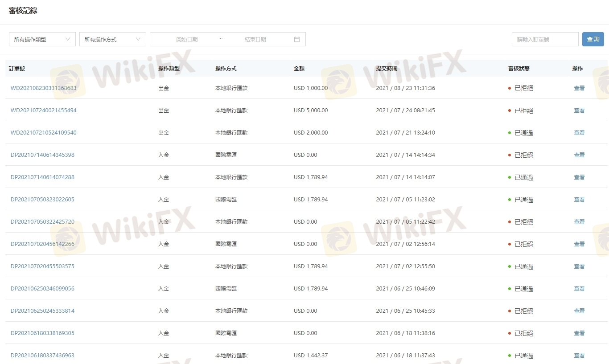View details of the USD 2,000.00 withdrawal
The width and height of the screenshot is (609, 364).
point(579,133)
